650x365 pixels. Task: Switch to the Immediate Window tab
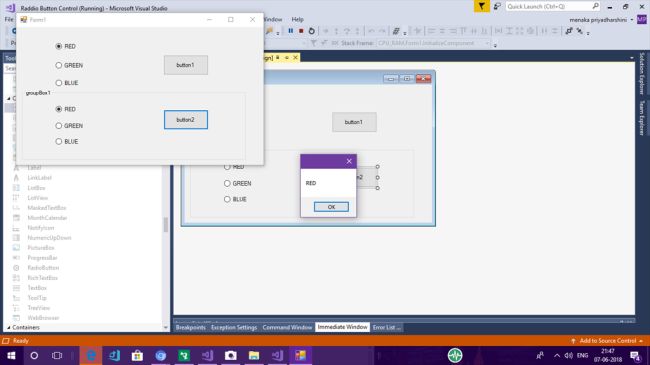342,327
